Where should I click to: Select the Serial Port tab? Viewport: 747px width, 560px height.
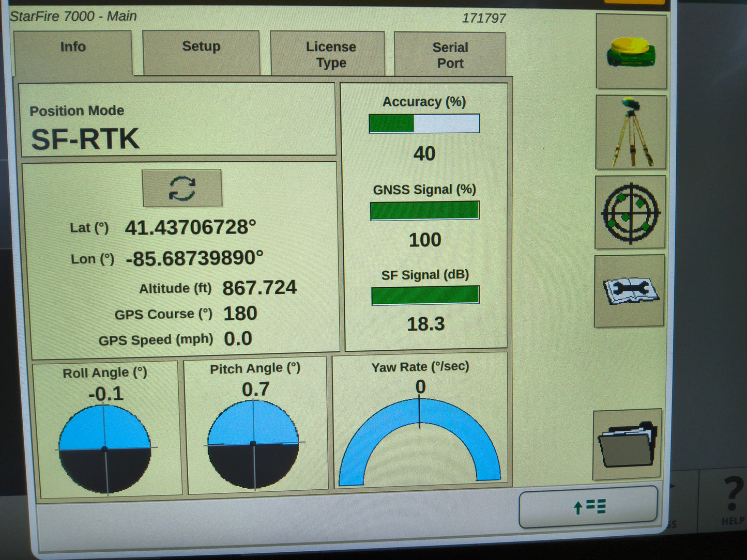click(x=450, y=54)
